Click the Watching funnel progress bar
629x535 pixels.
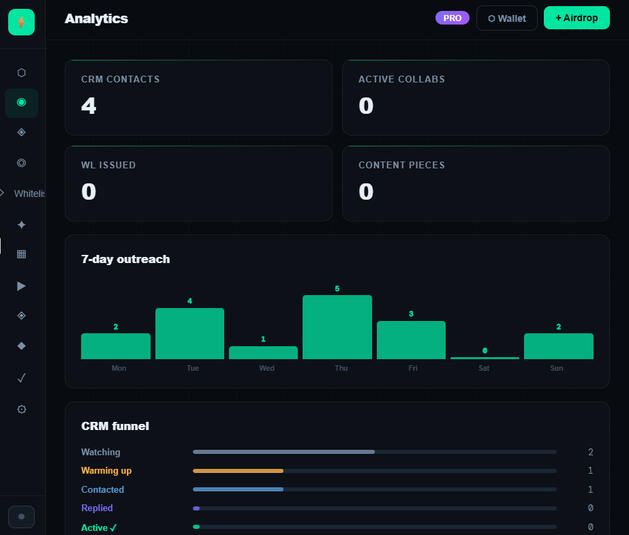374,452
